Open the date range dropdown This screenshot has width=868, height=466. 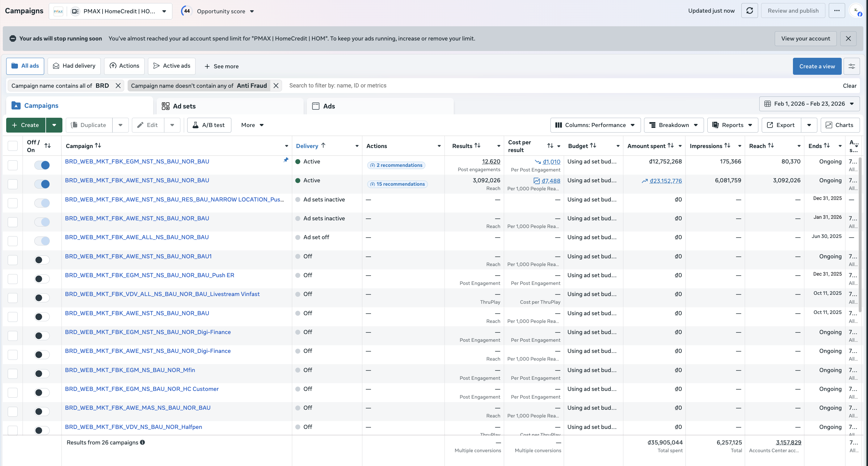809,104
